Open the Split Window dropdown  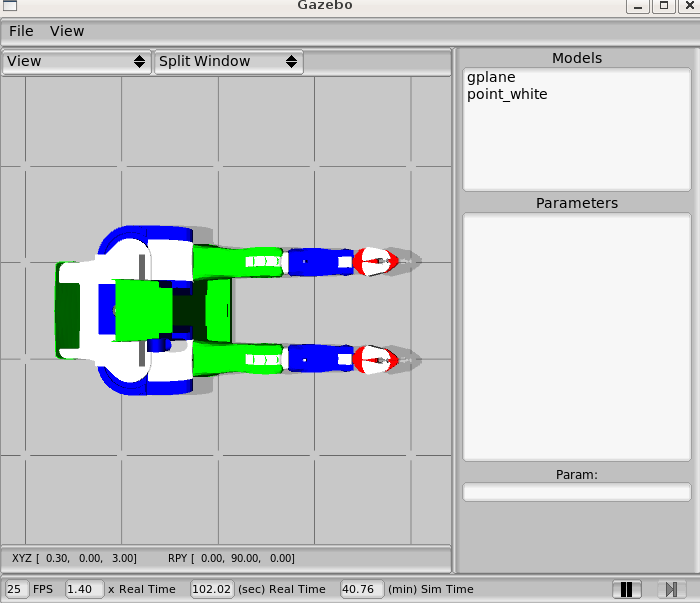(x=228, y=61)
